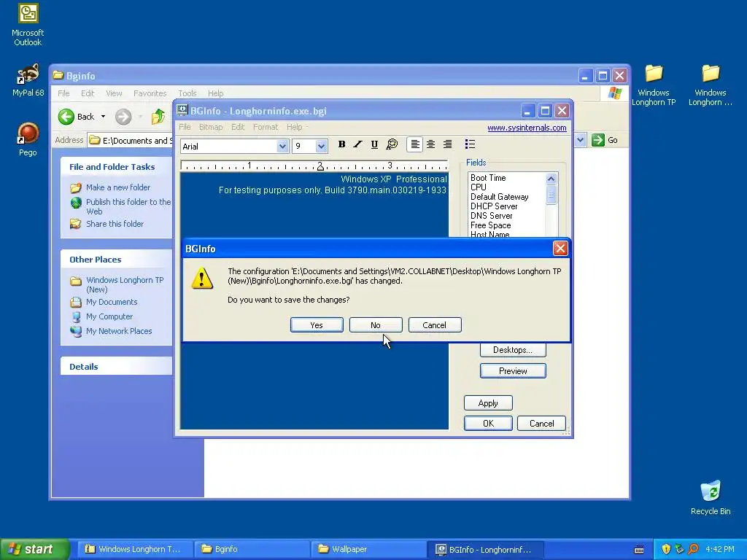Click the security shield tray icon

[x=666, y=549]
